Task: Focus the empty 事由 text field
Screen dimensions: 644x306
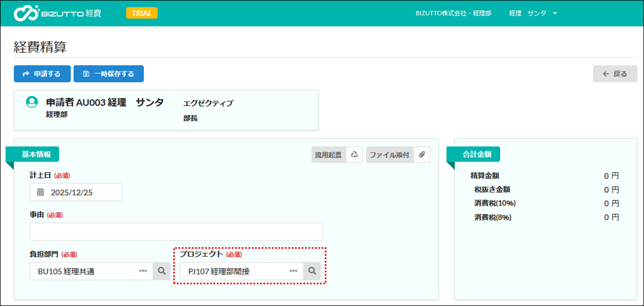Action: (x=176, y=232)
